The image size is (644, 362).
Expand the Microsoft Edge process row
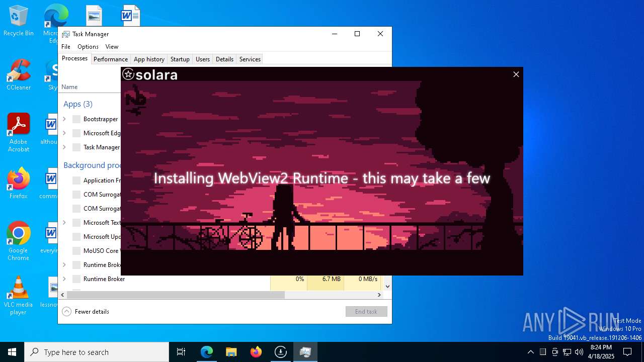(x=64, y=133)
